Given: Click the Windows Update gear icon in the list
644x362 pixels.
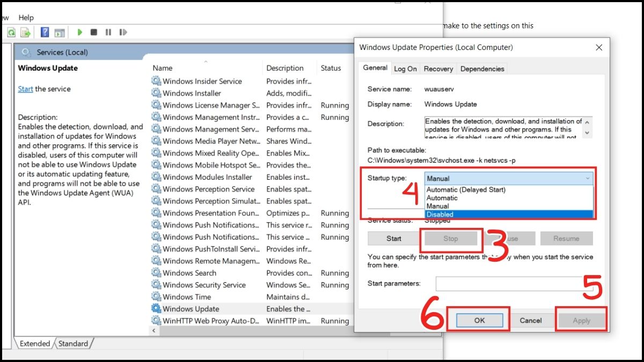Looking at the screenshot, I should coord(156,309).
